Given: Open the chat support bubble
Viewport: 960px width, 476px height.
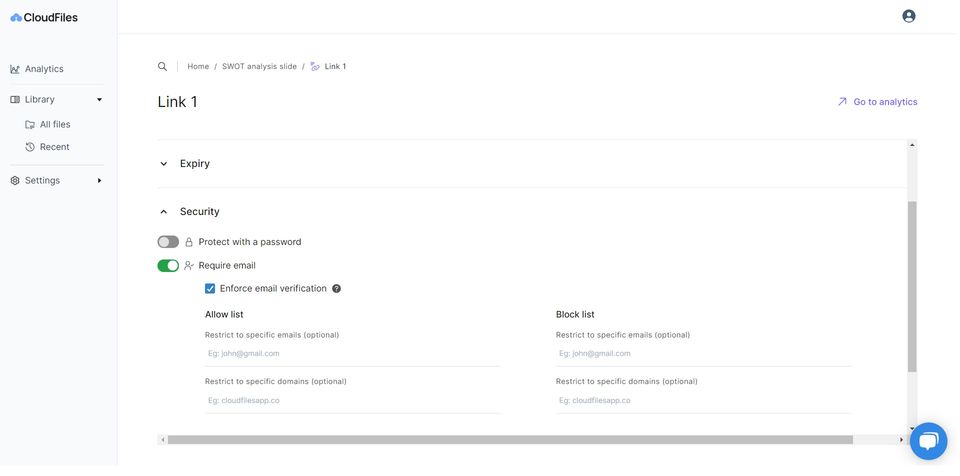Looking at the screenshot, I should 927,441.
